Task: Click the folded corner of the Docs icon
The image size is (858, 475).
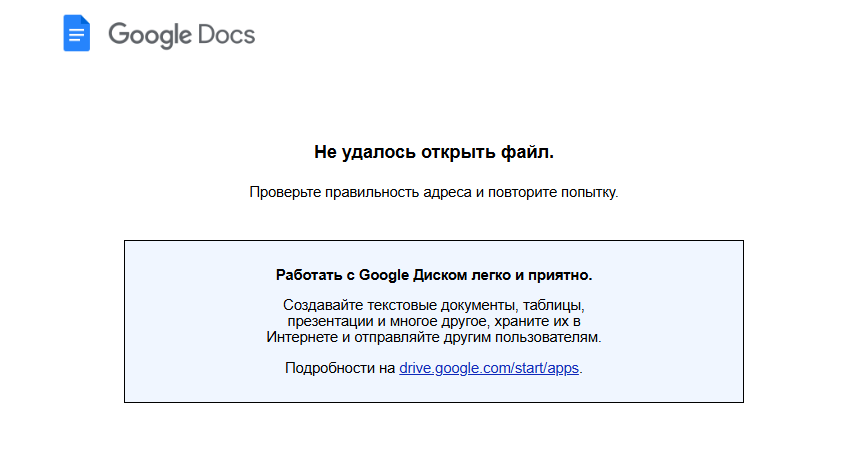Action: pyautogui.click(x=85, y=20)
